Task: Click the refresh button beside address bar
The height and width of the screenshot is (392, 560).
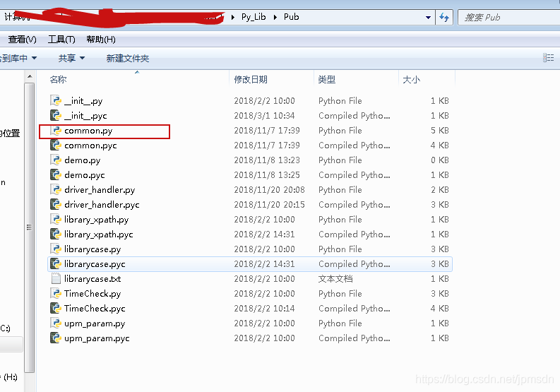Action: pos(444,17)
